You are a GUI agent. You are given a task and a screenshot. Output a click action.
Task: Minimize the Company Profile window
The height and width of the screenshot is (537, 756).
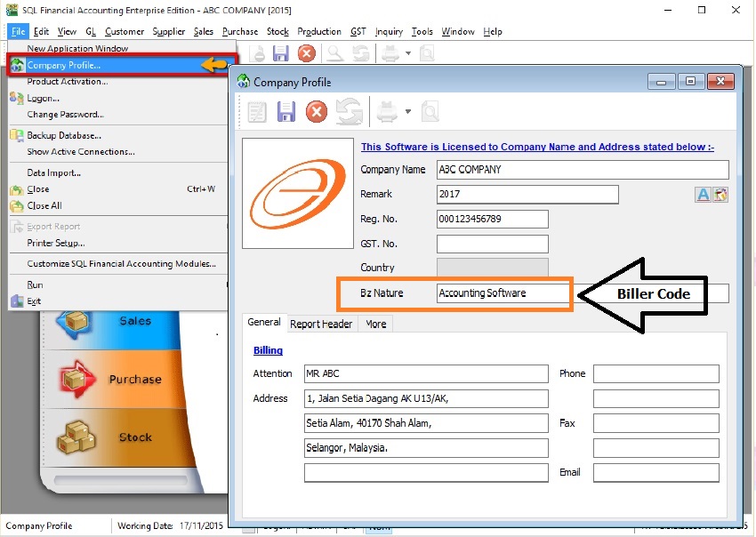click(x=661, y=82)
